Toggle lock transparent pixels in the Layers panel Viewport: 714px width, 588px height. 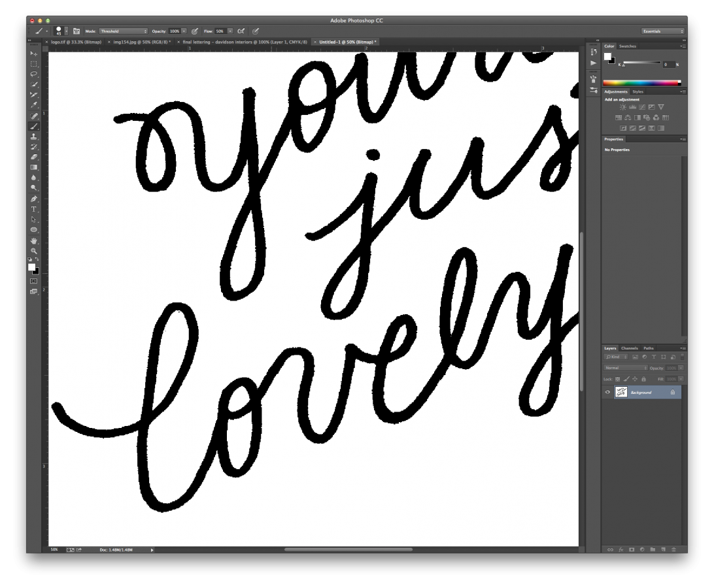[618, 379]
